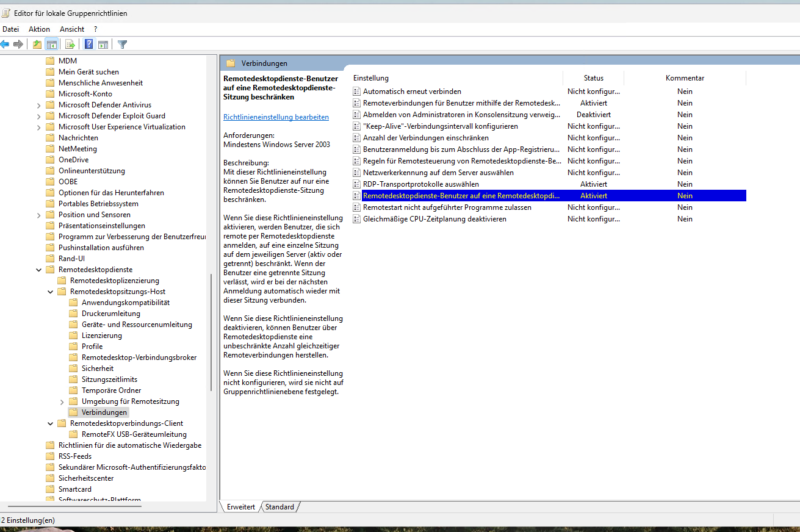Image resolution: width=800 pixels, height=532 pixels.
Task: Switch to the Standard tab
Action: (x=279, y=507)
